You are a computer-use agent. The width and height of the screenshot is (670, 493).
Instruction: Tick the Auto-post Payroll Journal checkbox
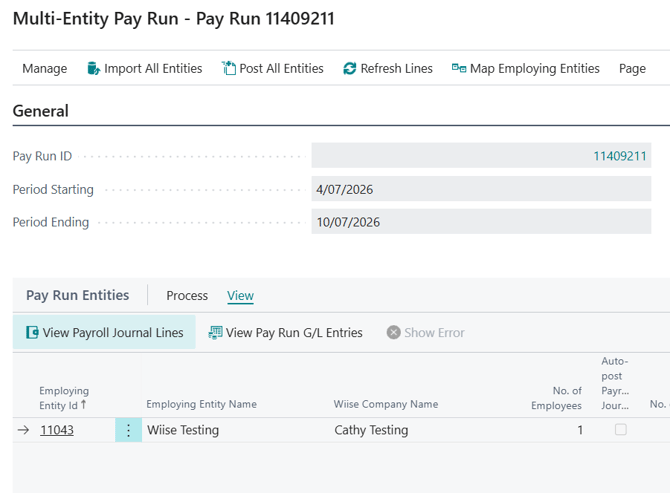620,429
